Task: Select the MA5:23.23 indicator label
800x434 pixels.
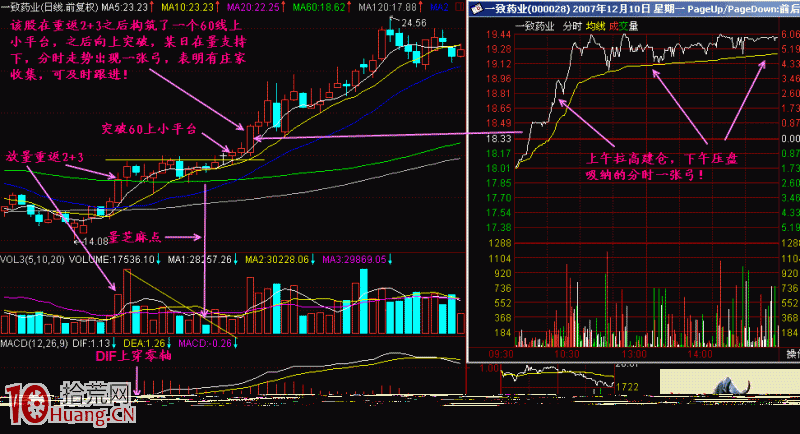Action: [x=124, y=7]
